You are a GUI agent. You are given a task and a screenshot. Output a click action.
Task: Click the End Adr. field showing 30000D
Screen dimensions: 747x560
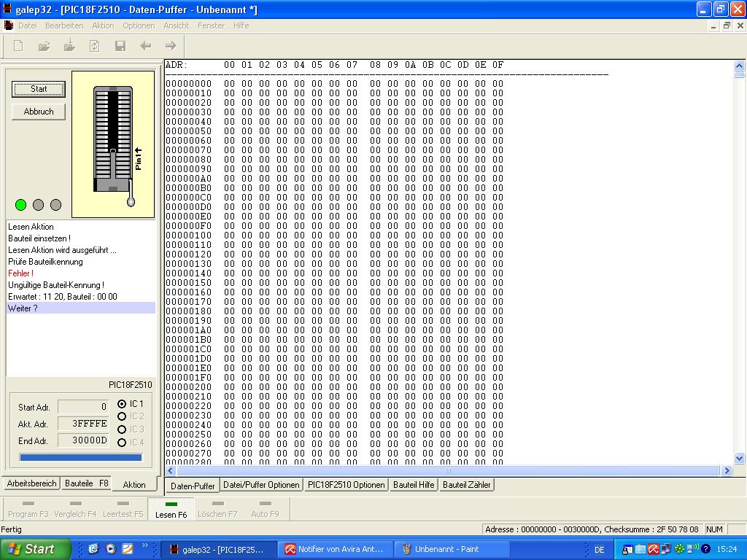83,440
